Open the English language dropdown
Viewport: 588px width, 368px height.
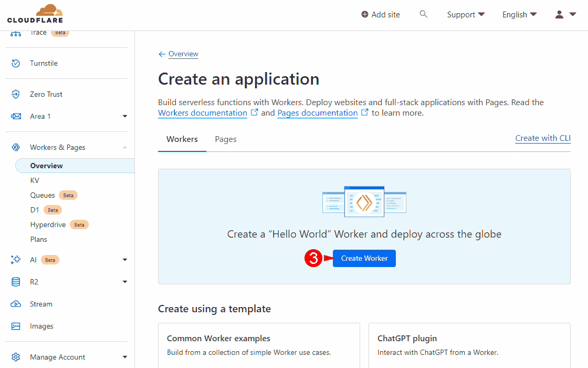coord(519,15)
